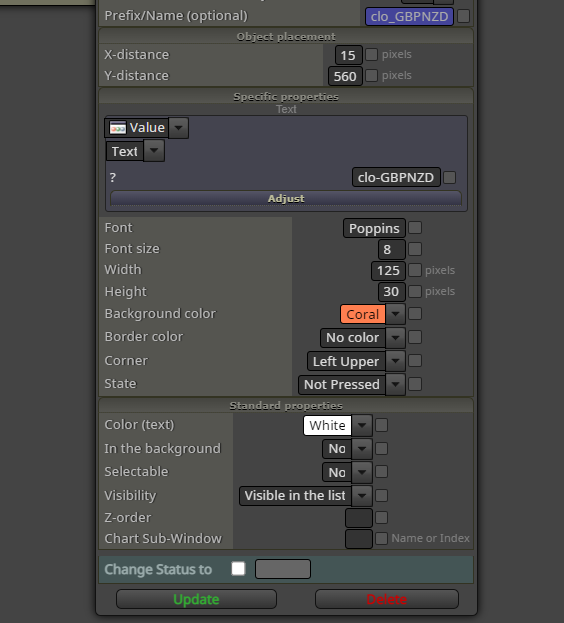Select the Not Pressed state value
564x623 pixels.
(342, 385)
